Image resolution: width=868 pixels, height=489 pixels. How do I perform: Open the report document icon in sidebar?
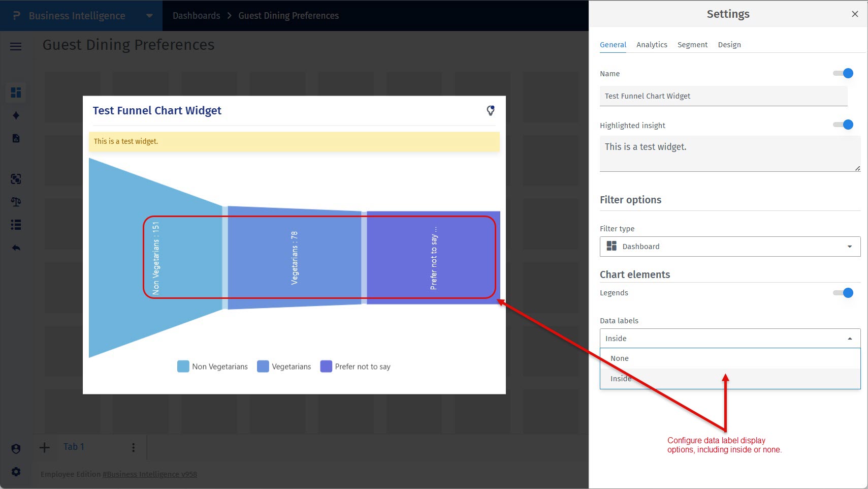tap(16, 138)
